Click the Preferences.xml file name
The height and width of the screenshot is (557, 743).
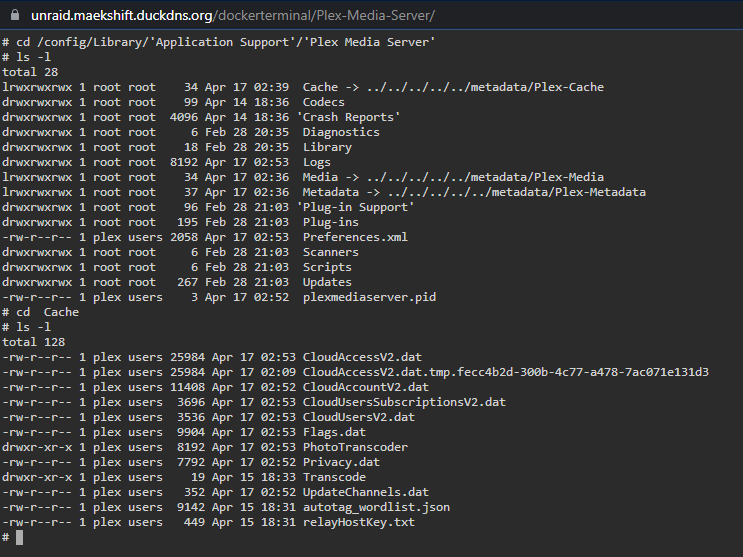355,237
